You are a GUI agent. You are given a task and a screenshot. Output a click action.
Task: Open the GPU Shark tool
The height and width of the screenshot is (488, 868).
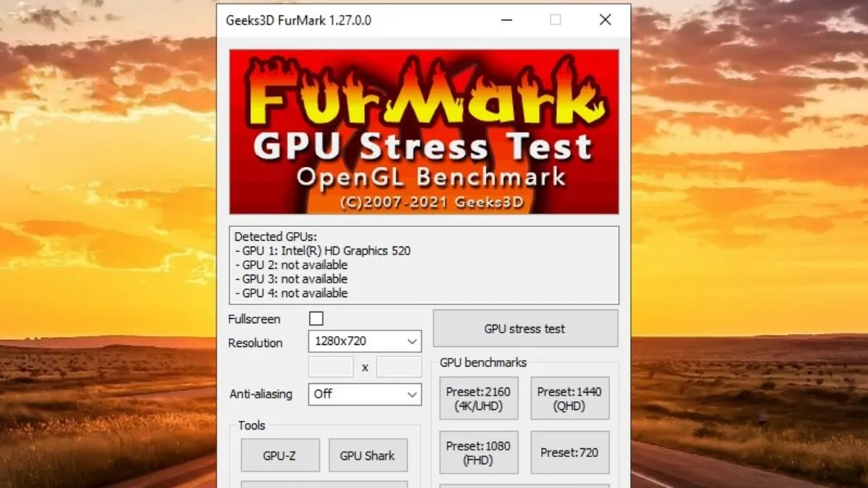click(x=367, y=455)
